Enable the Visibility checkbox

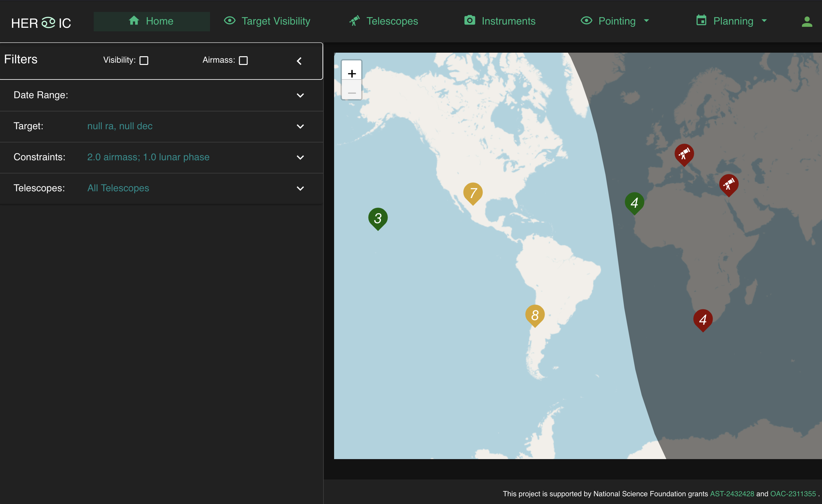coord(144,60)
